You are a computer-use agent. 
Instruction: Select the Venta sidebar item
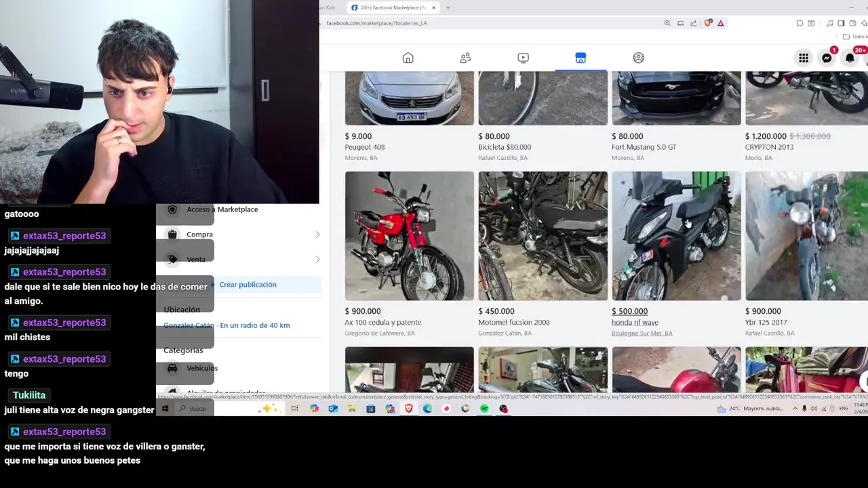pyautogui.click(x=196, y=260)
